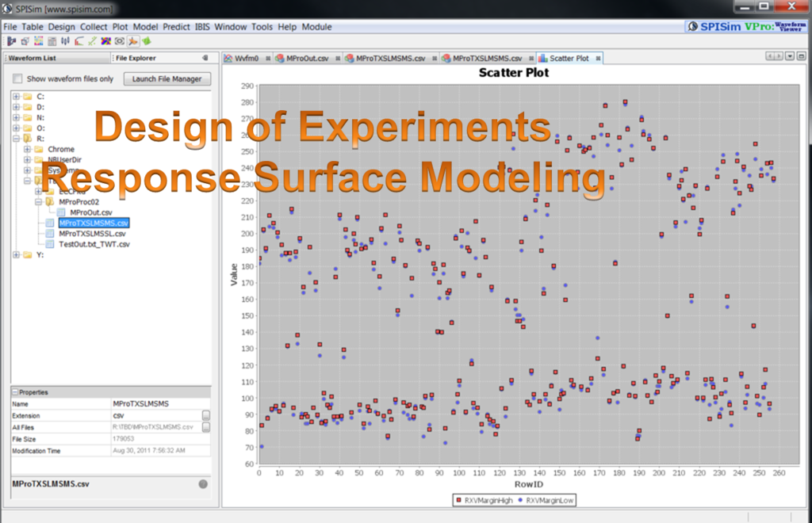Click the green 3D surface toolbar icon

click(x=147, y=40)
